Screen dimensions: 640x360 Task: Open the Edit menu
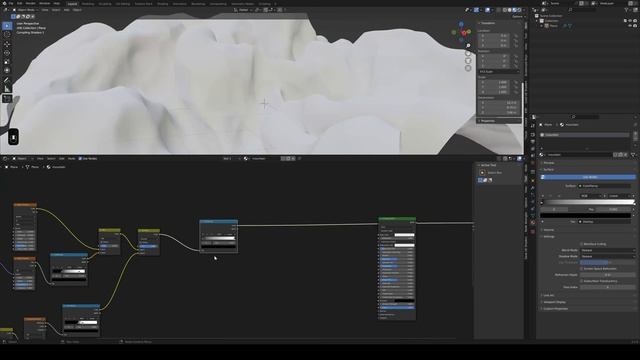19,3
